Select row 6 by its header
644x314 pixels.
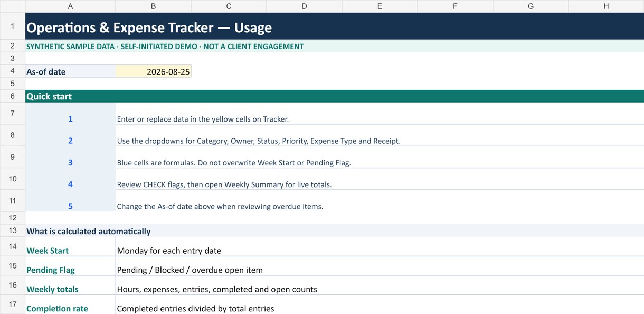[x=13, y=96]
